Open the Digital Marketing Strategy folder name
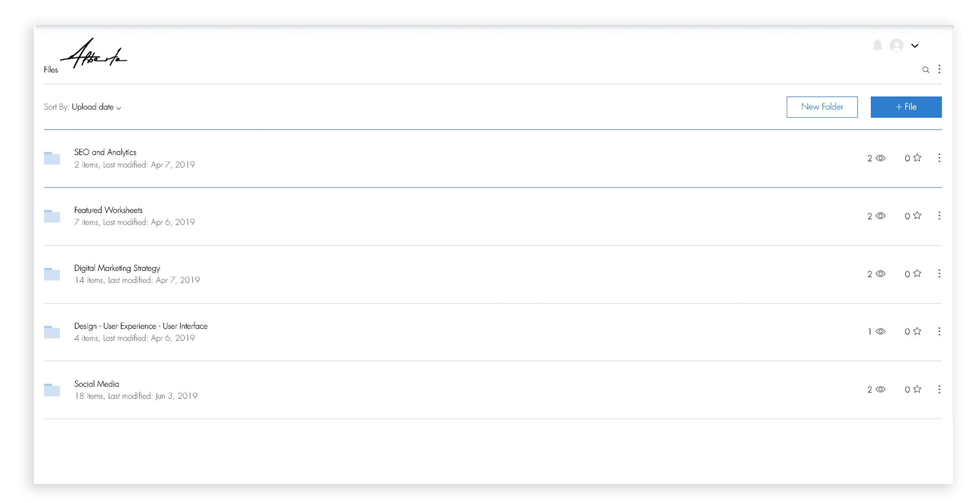This screenshot has width=980, height=503. pyautogui.click(x=117, y=268)
